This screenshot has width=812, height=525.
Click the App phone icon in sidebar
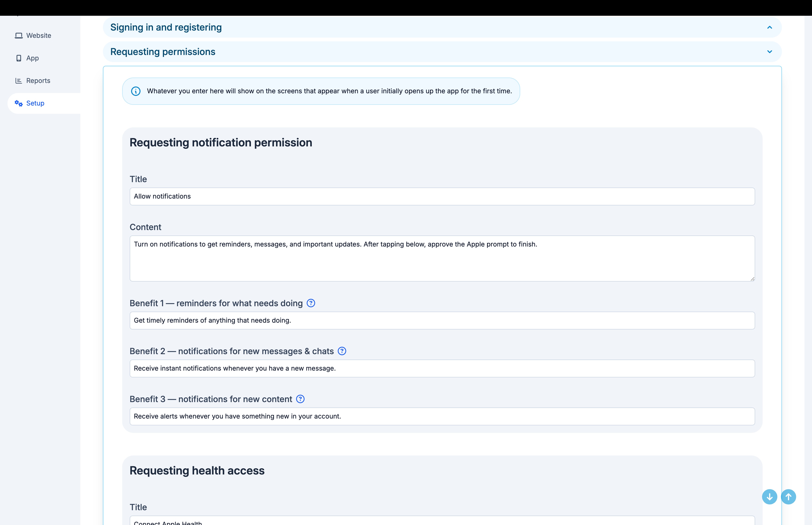point(19,58)
